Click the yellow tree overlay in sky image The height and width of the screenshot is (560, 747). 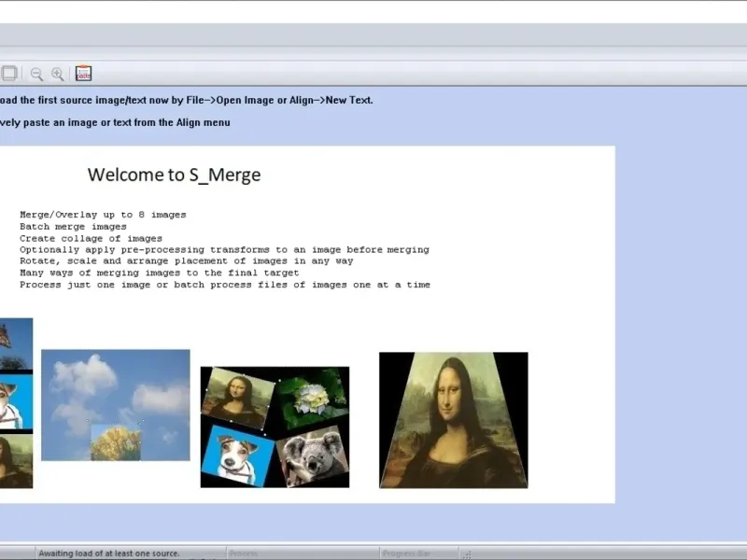tap(116, 442)
